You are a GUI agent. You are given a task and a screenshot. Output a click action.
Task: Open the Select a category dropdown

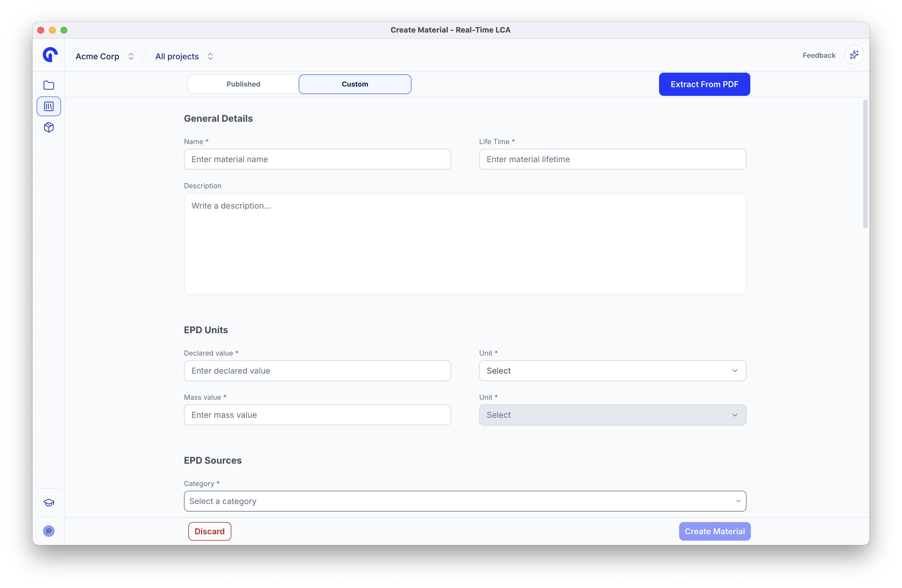tap(465, 501)
